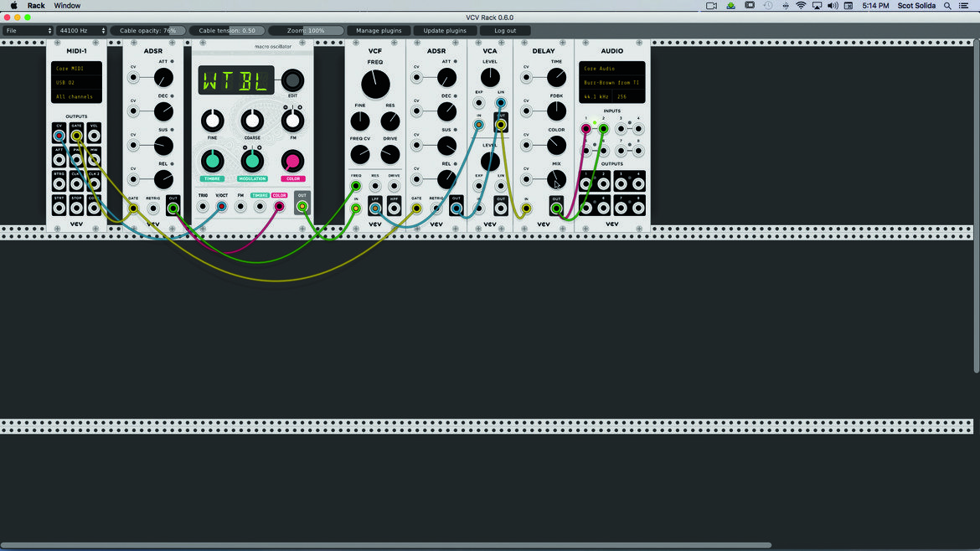This screenshot has height=551, width=980.
Task: Click the macro oscillator OUT jack
Action: (302, 206)
